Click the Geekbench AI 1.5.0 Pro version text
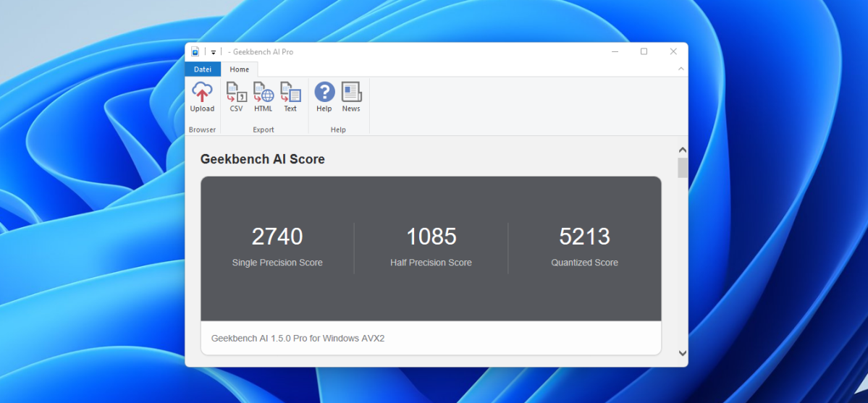Image resolution: width=868 pixels, height=403 pixels. point(298,338)
